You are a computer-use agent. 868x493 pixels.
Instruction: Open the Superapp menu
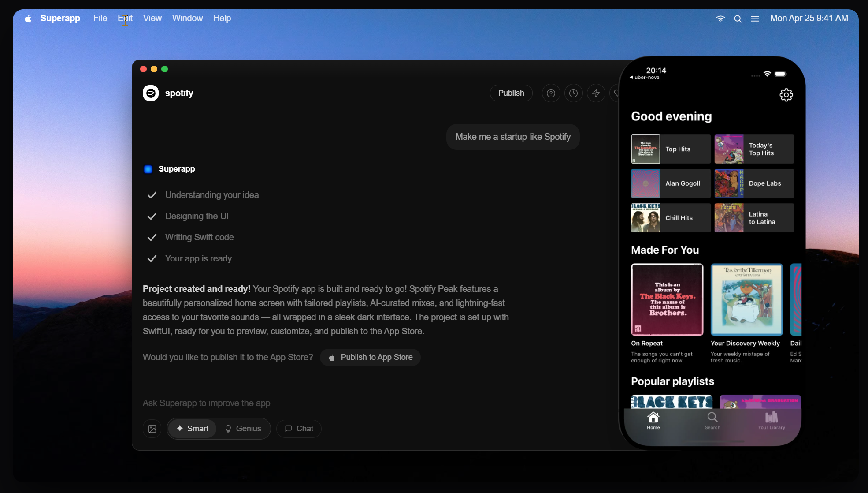tap(60, 18)
